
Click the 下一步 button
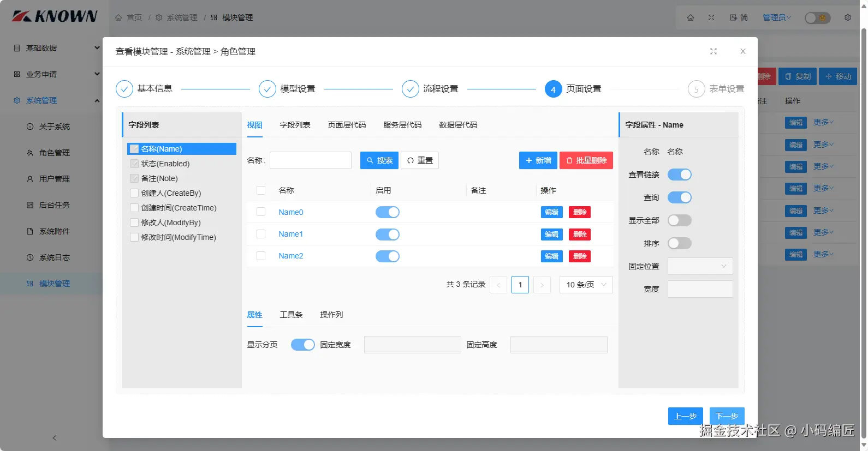tap(727, 416)
